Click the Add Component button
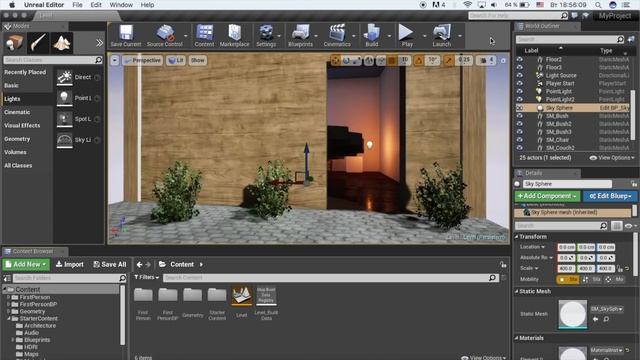Viewport: 640px width, 360px height. tap(547, 196)
